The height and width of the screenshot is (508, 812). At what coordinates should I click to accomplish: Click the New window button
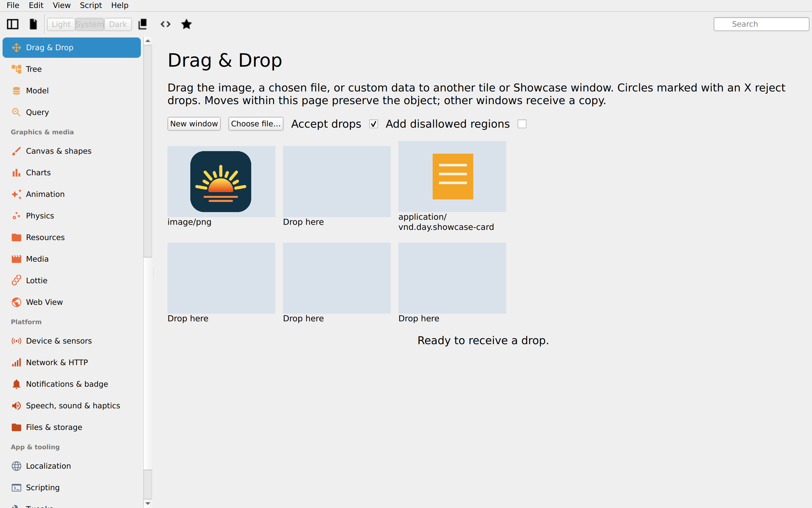(x=194, y=124)
